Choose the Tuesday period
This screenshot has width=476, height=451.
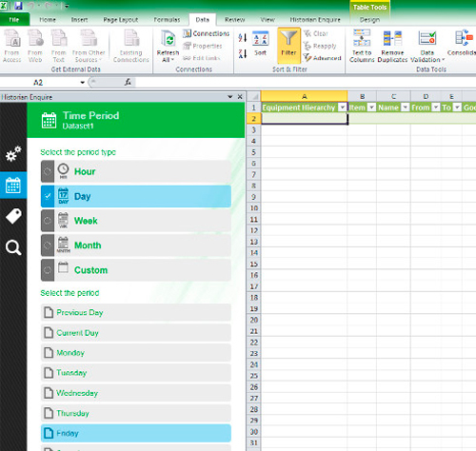(x=136, y=373)
